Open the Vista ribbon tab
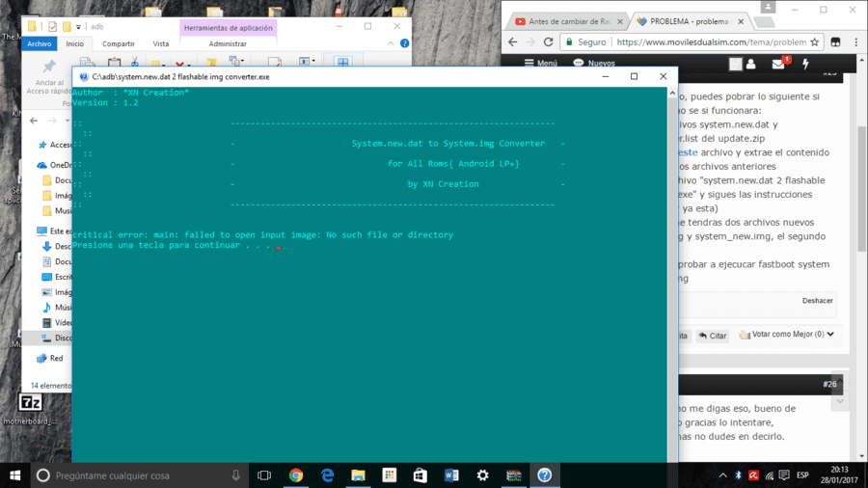The image size is (868, 488). [161, 43]
